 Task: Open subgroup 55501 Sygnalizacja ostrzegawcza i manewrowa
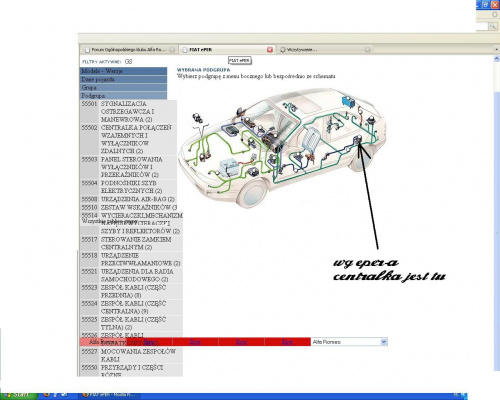(x=128, y=111)
